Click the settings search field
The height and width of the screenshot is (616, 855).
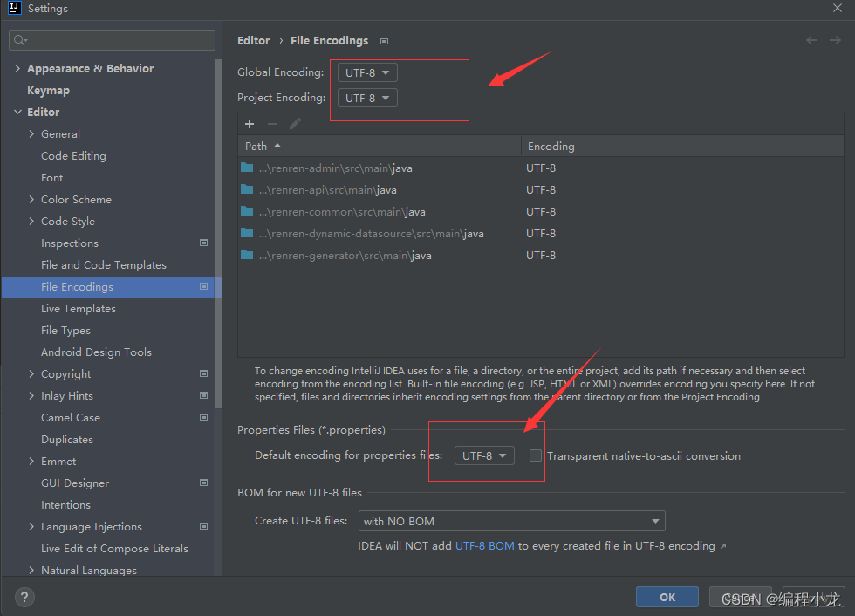[112, 40]
